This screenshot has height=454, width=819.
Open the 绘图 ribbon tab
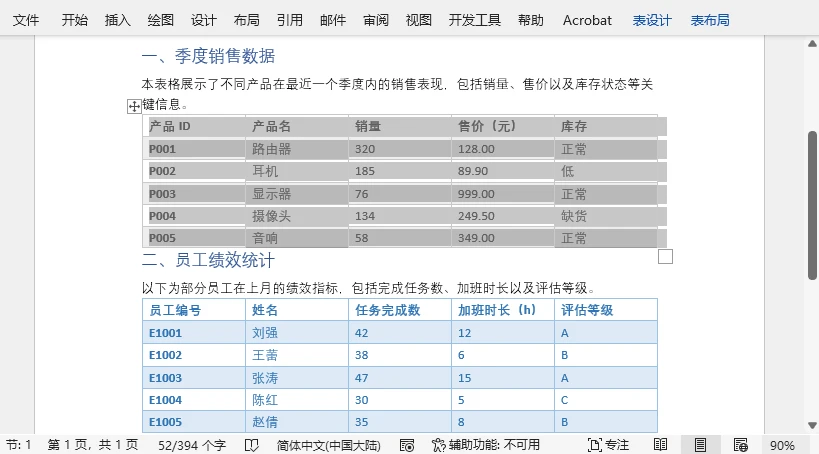coord(160,20)
